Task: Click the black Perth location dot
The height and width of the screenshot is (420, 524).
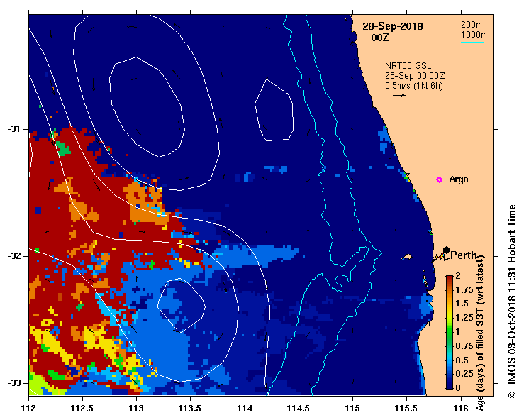Action: (446, 250)
